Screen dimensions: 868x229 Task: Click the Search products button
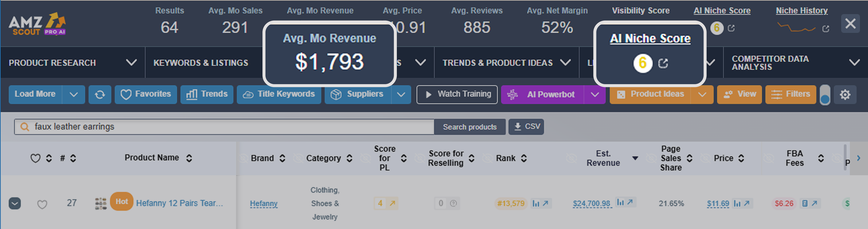click(x=469, y=127)
